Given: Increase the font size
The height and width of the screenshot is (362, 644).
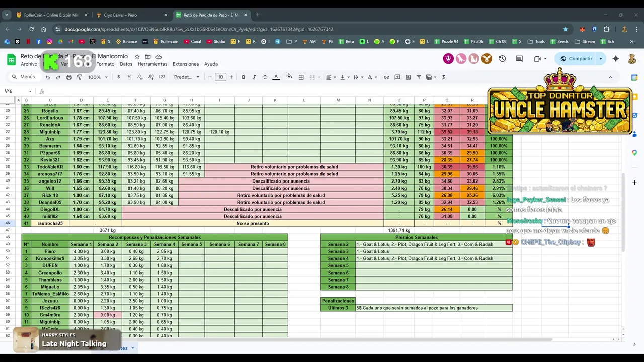Looking at the screenshot, I should (231, 77).
